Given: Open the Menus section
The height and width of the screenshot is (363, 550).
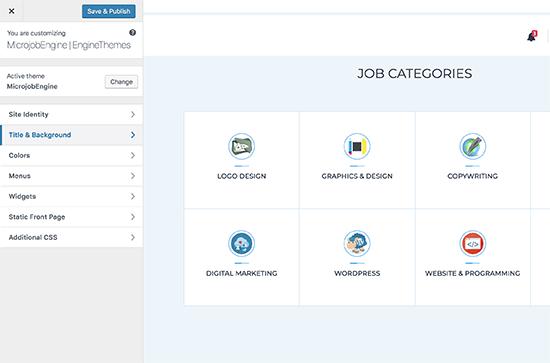Looking at the screenshot, I should pyautogui.click(x=72, y=176).
